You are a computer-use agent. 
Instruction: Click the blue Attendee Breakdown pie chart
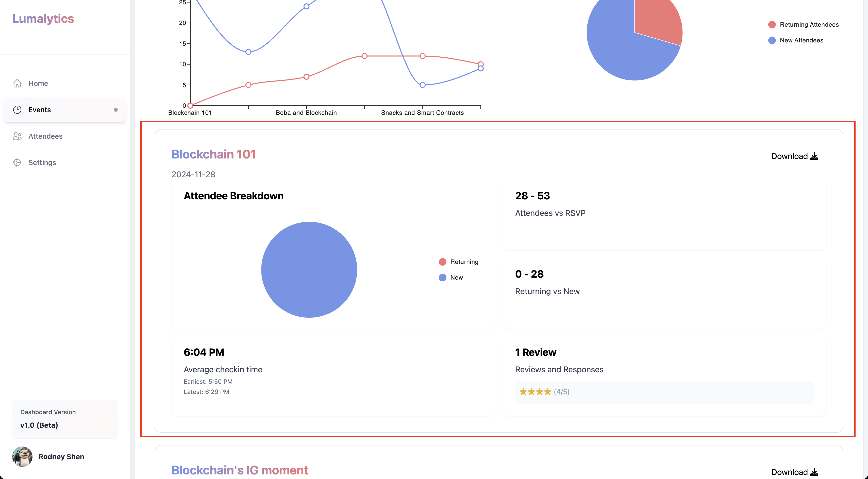click(309, 270)
